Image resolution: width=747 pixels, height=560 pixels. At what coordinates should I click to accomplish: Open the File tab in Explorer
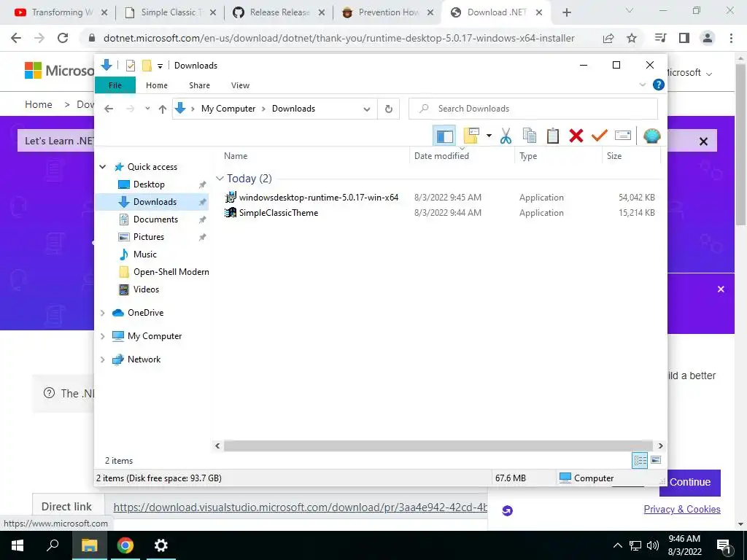(x=115, y=85)
